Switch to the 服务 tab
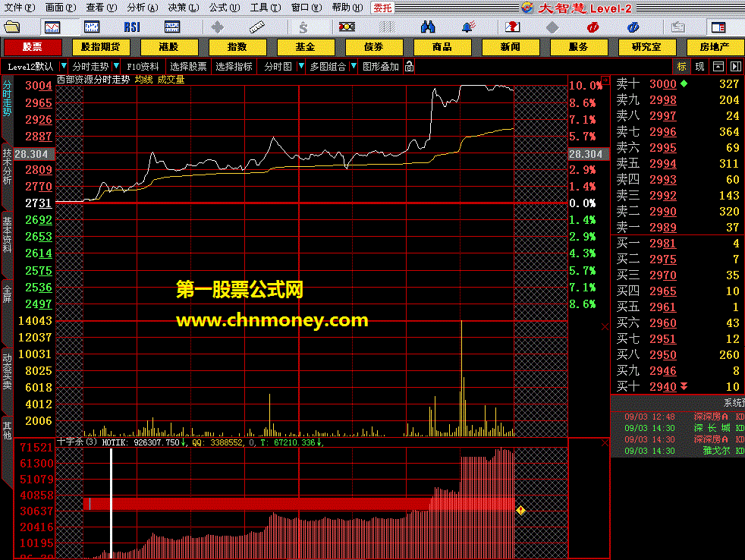Screen dimensions: 745x560 click(579, 47)
